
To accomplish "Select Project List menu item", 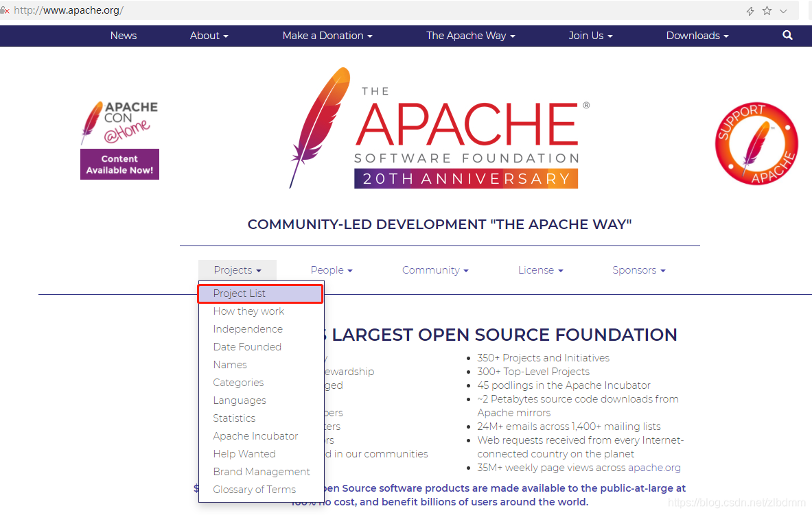I will 260,294.
